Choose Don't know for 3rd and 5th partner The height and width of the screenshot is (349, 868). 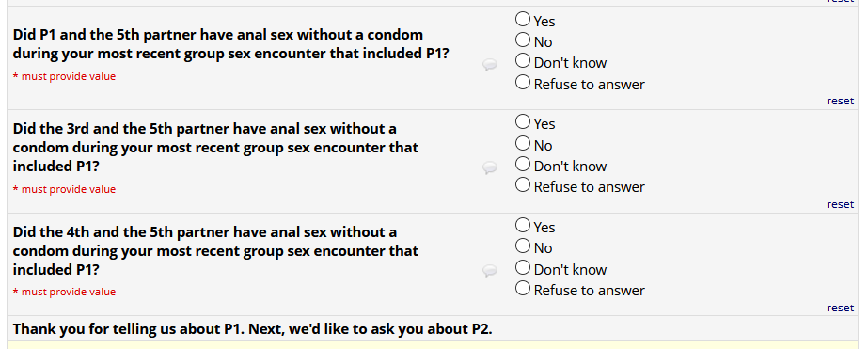click(523, 165)
